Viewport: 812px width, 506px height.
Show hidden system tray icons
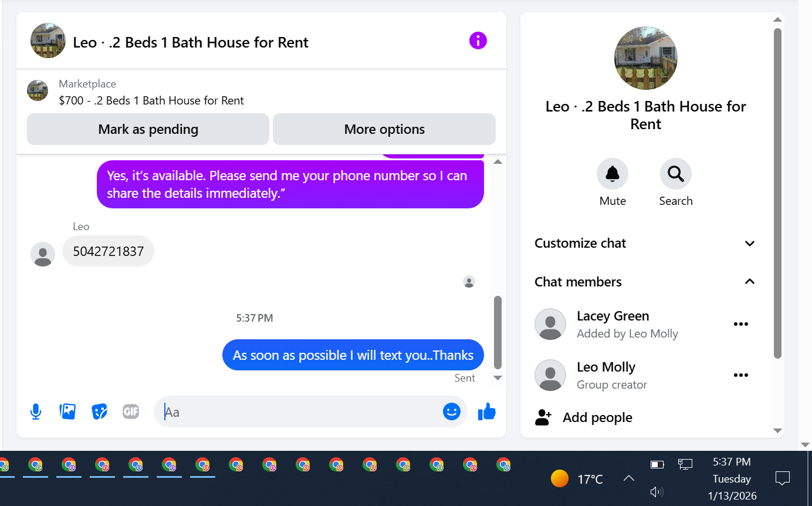pos(628,478)
